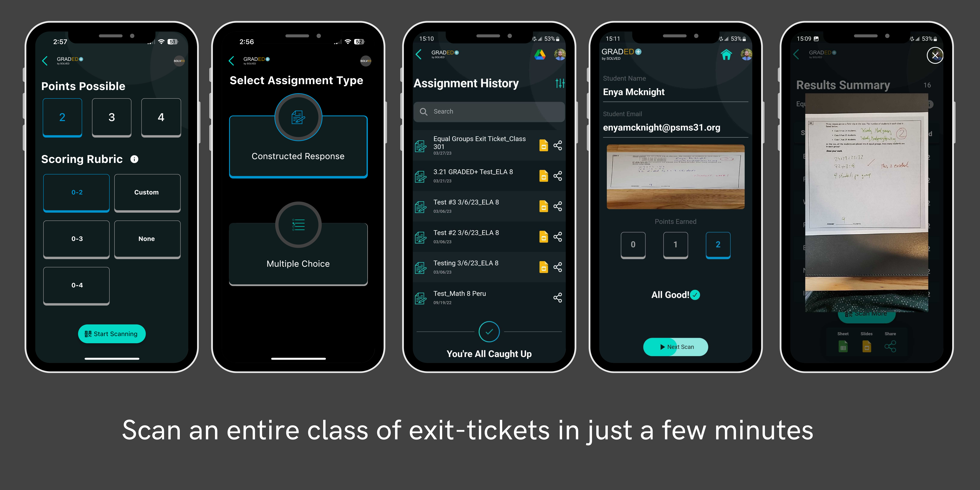Select 2 points earned for Enya Mcknight
Image resolution: width=980 pixels, height=490 pixels.
[x=718, y=244]
